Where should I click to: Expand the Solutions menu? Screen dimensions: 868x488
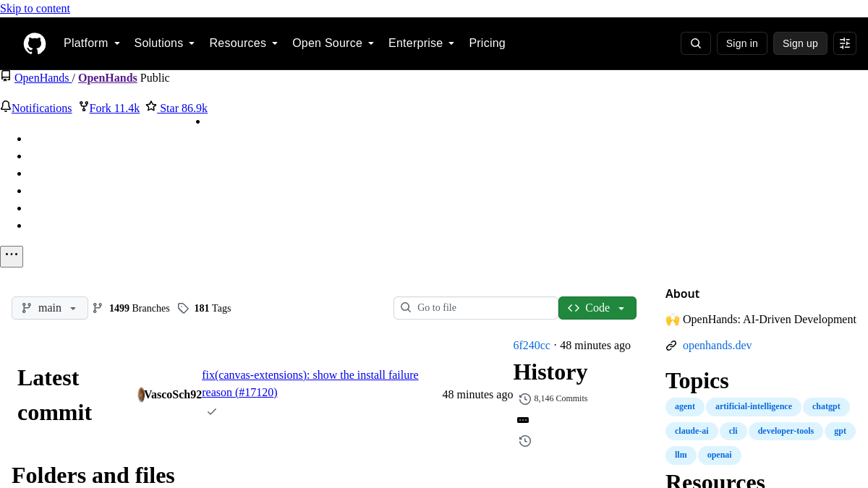[x=165, y=43]
